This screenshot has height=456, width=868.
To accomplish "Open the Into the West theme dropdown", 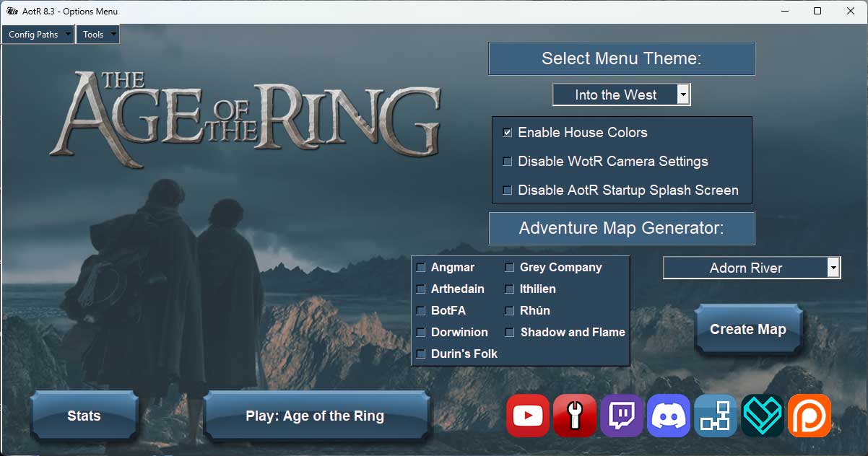I will click(x=622, y=95).
